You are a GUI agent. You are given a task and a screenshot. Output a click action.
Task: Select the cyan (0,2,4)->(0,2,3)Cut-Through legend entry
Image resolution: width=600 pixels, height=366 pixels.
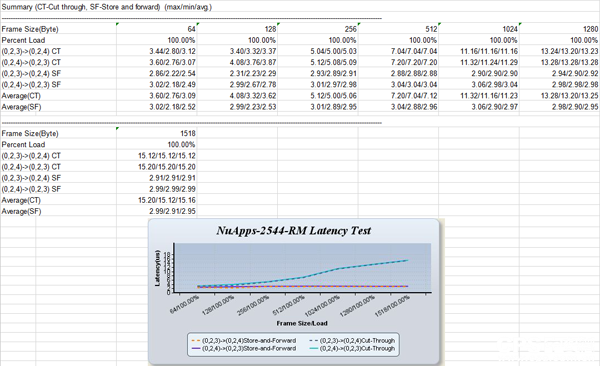(x=352, y=349)
